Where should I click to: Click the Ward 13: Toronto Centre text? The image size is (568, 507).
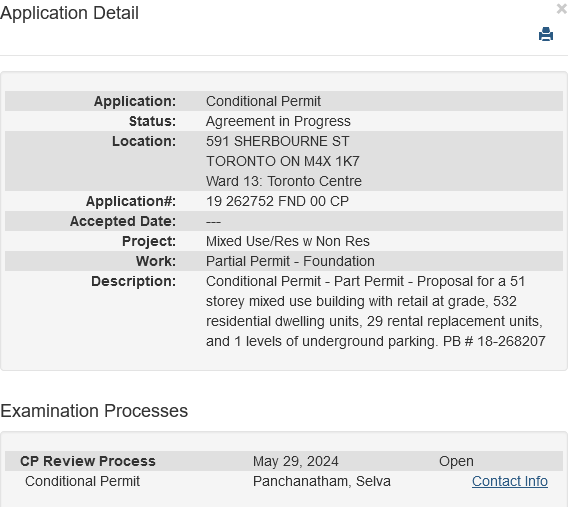pyautogui.click(x=284, y=181)
